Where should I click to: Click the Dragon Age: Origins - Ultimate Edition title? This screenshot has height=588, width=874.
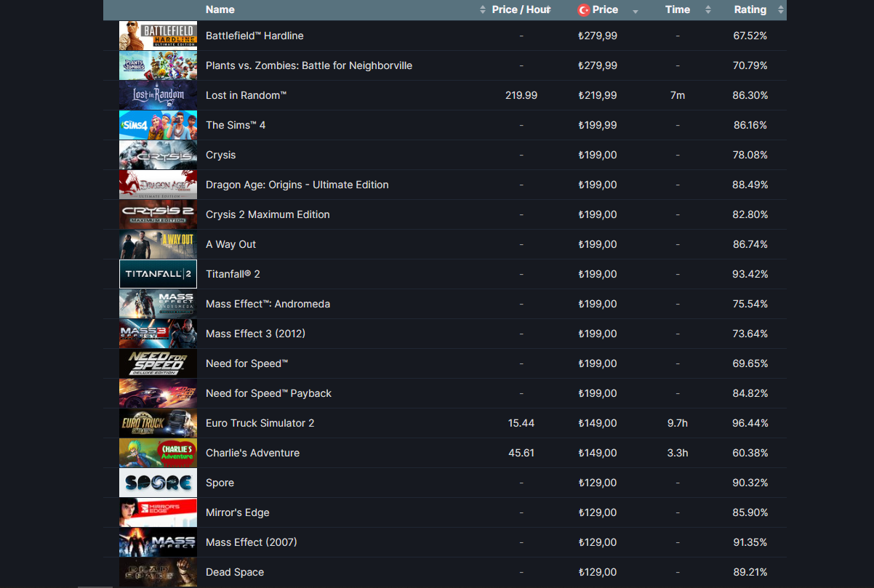click(297, 185)
